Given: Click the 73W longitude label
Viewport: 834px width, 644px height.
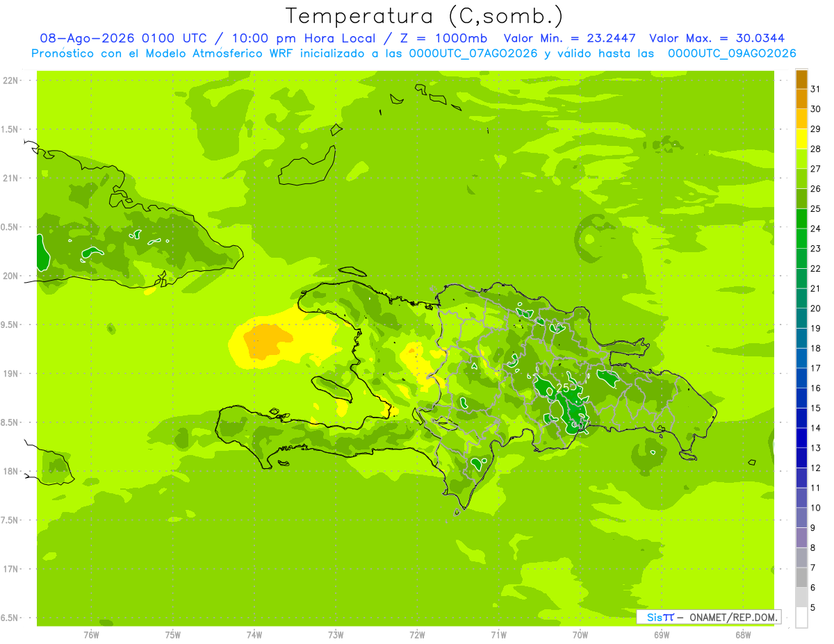Looking at the screenshot, I should [336, 635].
